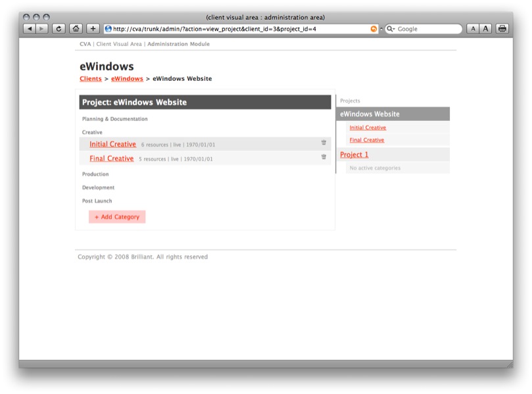Increase text size with large A button
Screen dimensions: 532x394
point(485,29)
